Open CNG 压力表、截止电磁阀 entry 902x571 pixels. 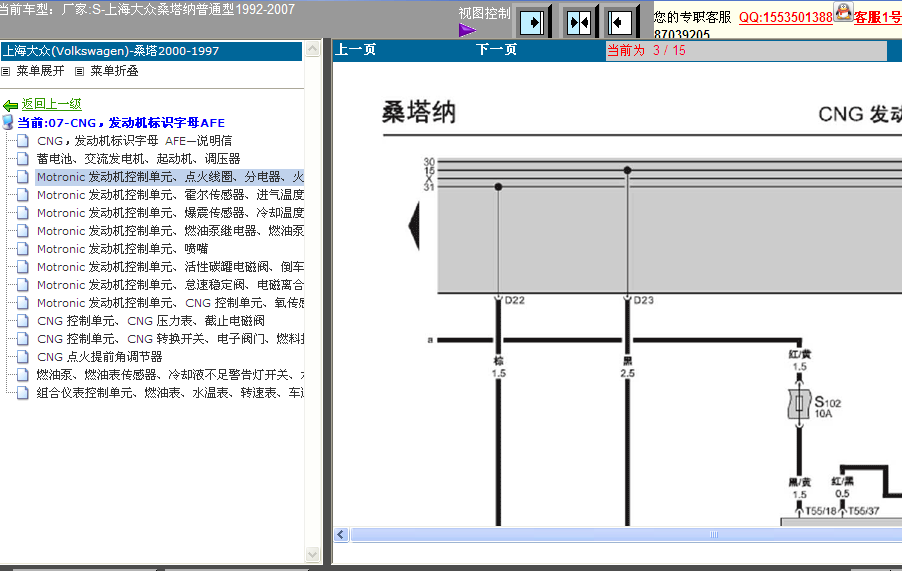tap(151, 321)
